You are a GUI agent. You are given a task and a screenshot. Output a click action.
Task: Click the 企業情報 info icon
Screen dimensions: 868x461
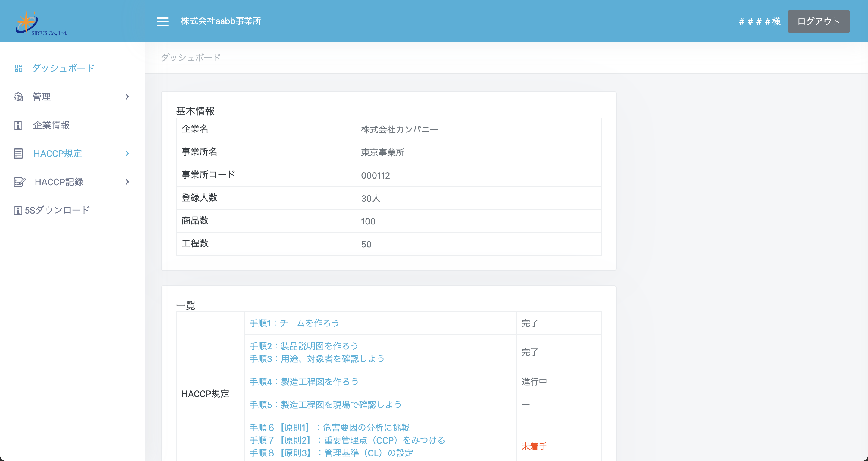coord(18,126)
